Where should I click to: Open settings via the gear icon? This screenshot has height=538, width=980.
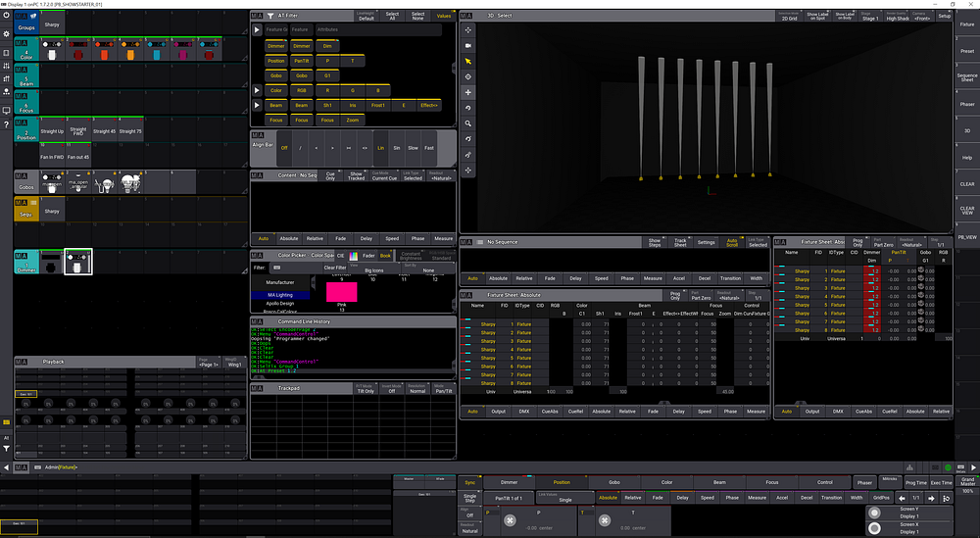tap(7, 33)
